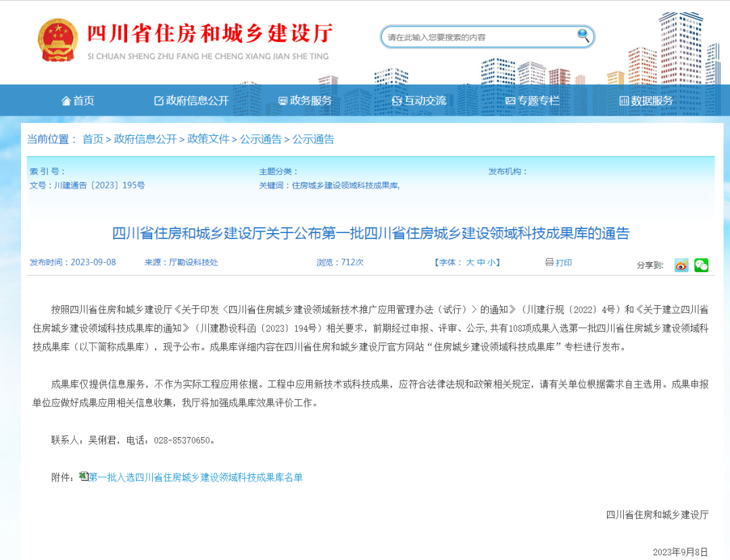Image resolution: width=730 pixels, height=560 pixels.
Task: Navigate to 政策文件 in the breadcrumb
Action: coord(207,140)
